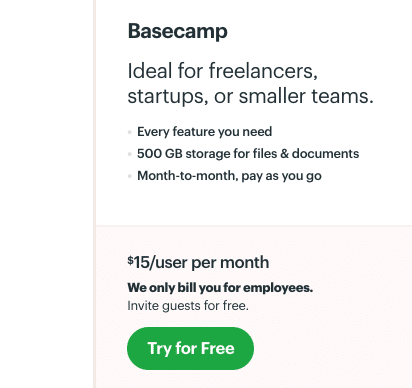This screenshot has height=388, width=412.
Task: Click the 'Invite guests for free.' note
Action: pyautogui.click(x=188, y=306)
